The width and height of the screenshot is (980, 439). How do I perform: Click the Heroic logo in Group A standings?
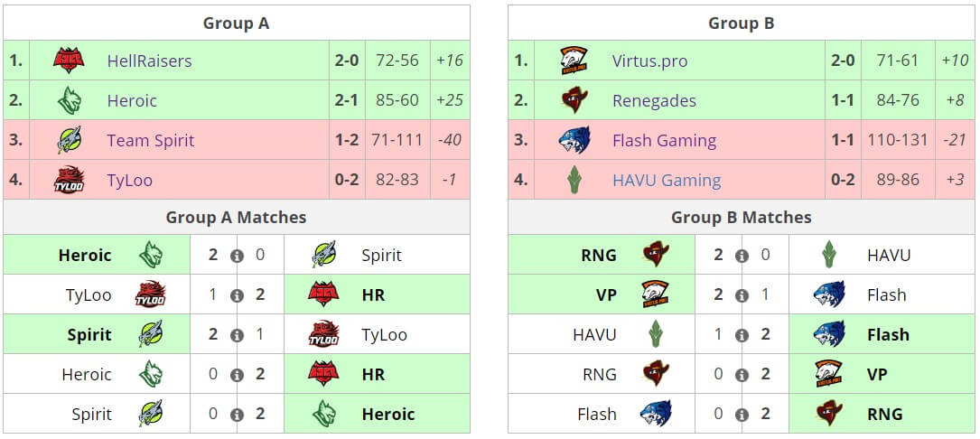pyautogui.click(x=69, y=100)
